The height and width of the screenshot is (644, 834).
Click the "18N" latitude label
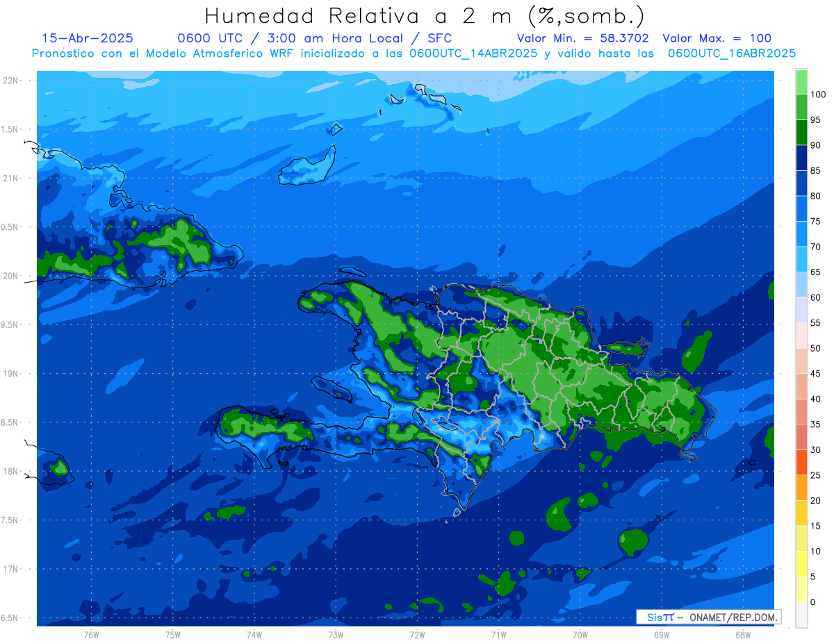click(x=10, y=471)
